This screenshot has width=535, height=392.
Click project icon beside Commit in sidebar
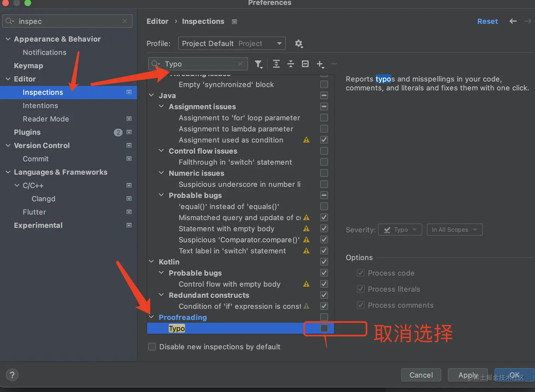click(x=129, y=159)
